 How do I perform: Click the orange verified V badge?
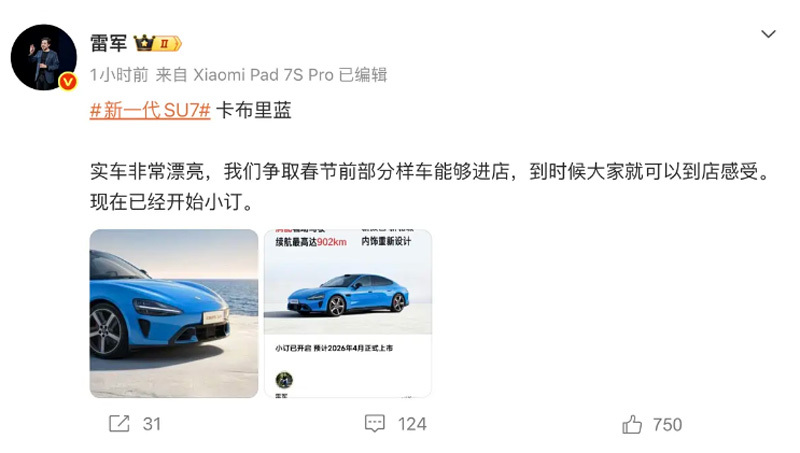click(68, 82)
